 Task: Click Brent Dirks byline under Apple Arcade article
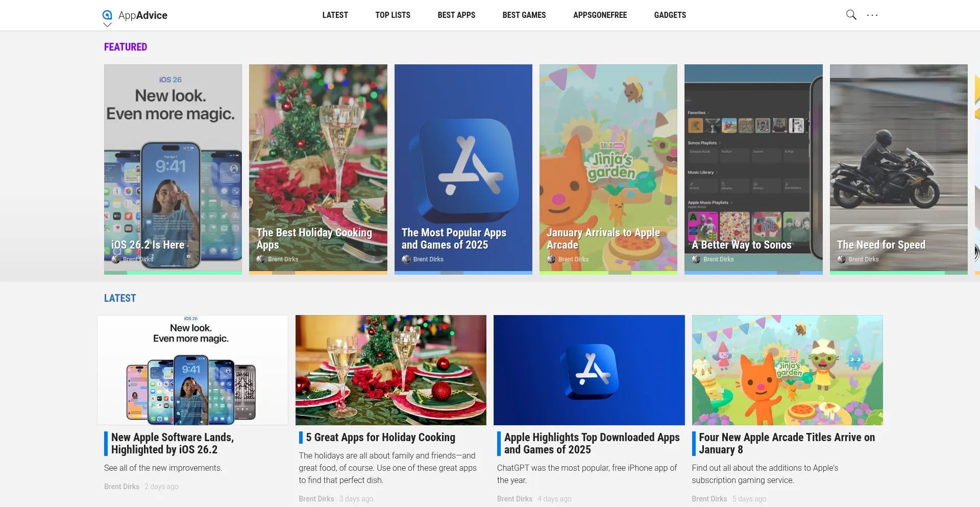point(709,499)
